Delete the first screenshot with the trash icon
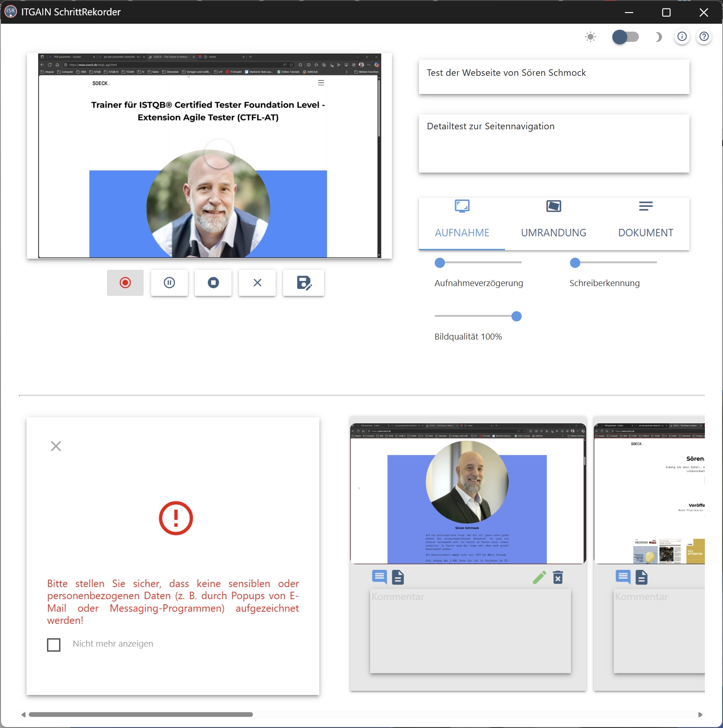The image size is (723, 728). pyautogui.click(x=558, y=577)
